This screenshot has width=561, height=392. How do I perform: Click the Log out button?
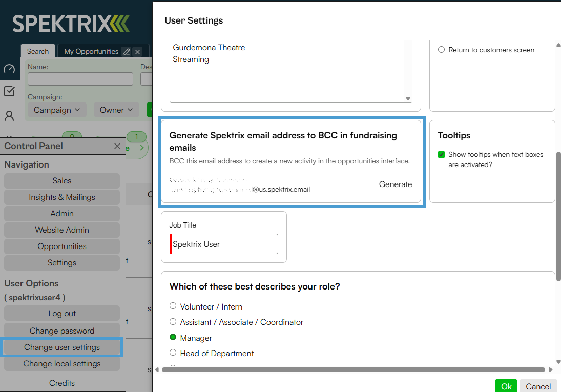tap(62, 314)
